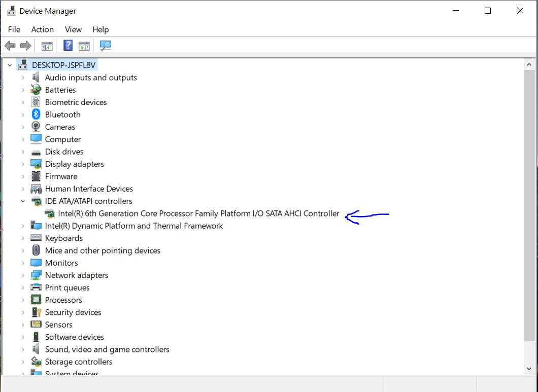
Task: Select the Security devices key icon
Action: [36, 312]
